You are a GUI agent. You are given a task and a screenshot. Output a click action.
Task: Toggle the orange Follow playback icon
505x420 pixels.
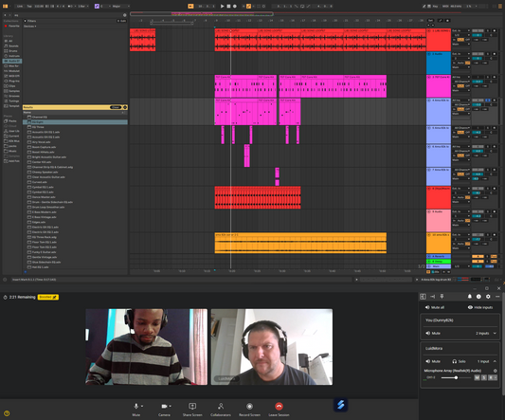tap(248, 6)
